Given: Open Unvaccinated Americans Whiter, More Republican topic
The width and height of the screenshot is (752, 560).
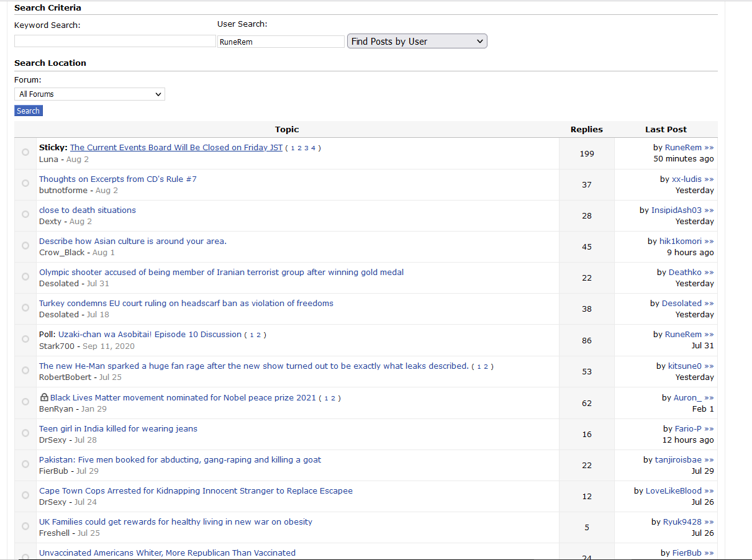Looking at the screenshot, I should point(167,553).
